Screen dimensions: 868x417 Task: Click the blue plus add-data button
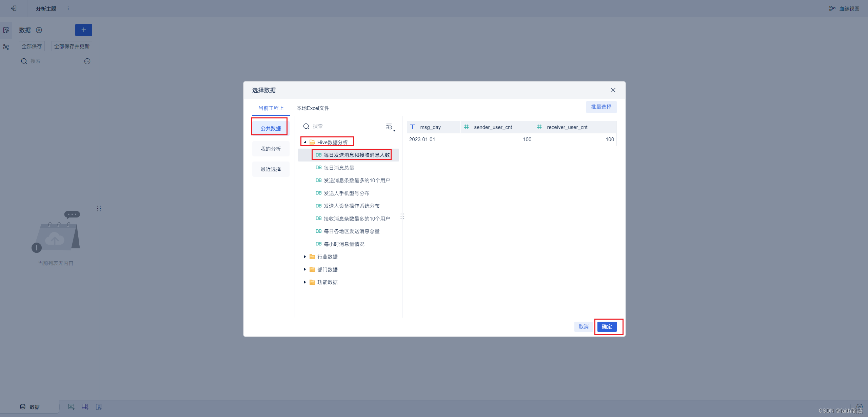tap(83, 30)
